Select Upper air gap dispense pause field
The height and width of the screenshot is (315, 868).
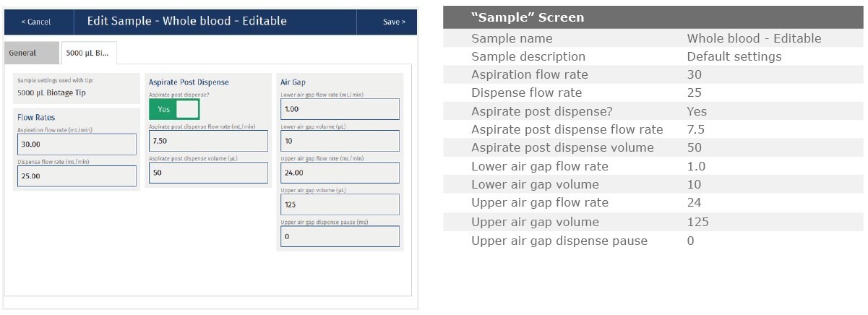pyautogui.click(x=340, y=236)
